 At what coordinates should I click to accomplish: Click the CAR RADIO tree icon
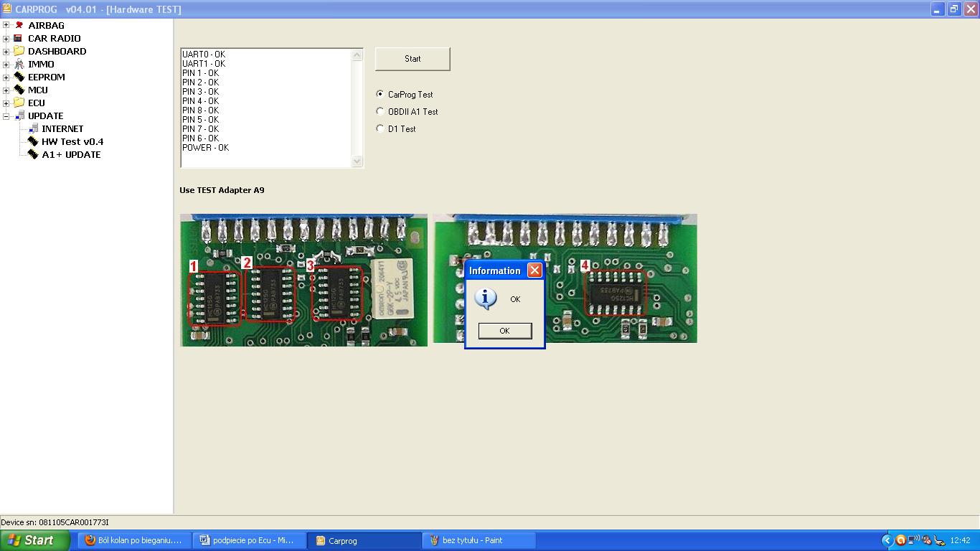tap(19, 38)
